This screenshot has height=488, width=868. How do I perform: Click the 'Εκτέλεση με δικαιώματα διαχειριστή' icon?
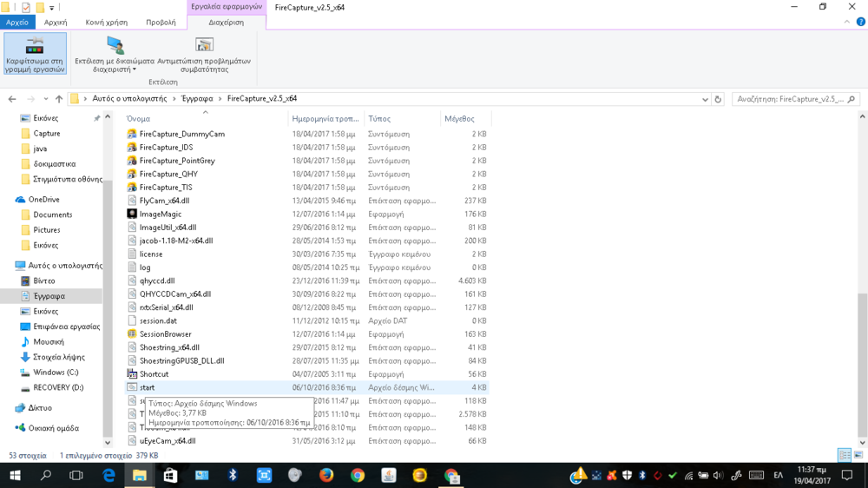[115, 45]
